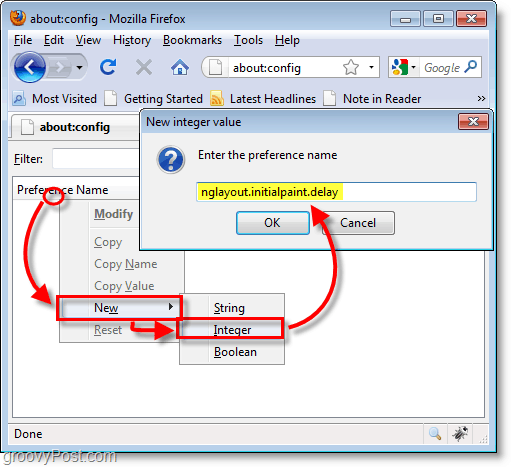Click the greyed Forward arrow button

[60, 68]
